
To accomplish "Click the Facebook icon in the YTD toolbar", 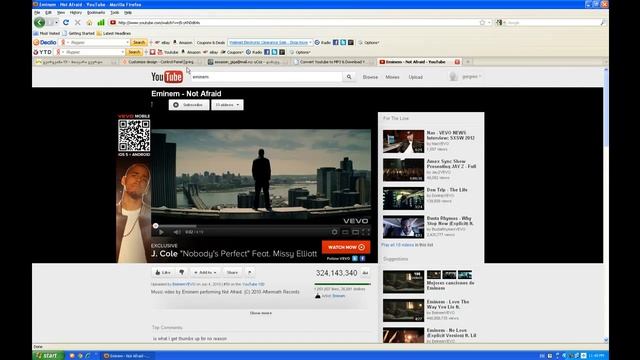I will (267, 52).
